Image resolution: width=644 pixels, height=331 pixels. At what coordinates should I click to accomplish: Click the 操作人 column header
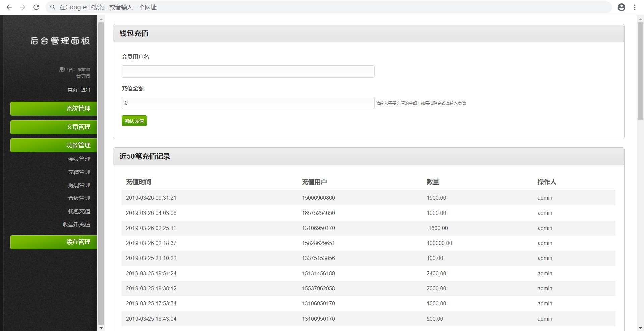click(547, 182)
